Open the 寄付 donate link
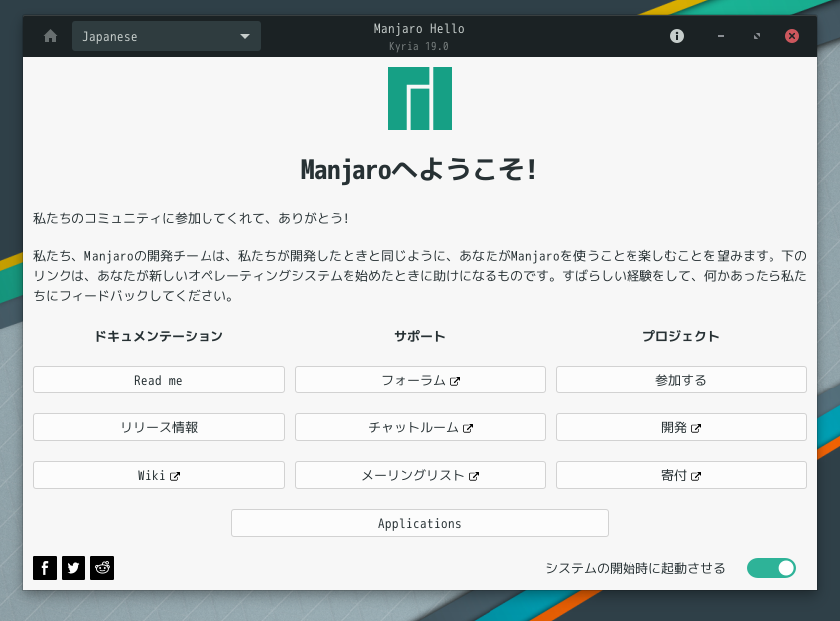Screen dimensions: 840x621 (681, 475)
